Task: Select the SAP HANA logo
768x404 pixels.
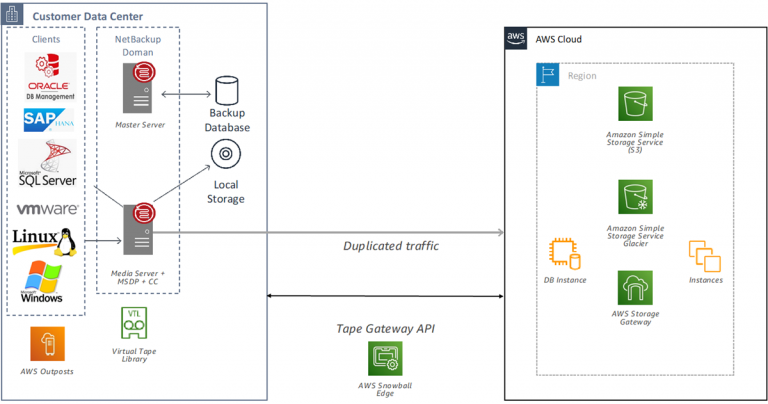Action: [48, 121]
